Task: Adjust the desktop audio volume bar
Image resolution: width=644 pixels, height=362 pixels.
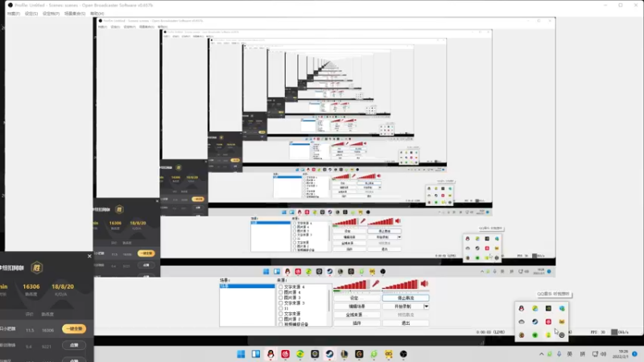Action: point(399,285)
